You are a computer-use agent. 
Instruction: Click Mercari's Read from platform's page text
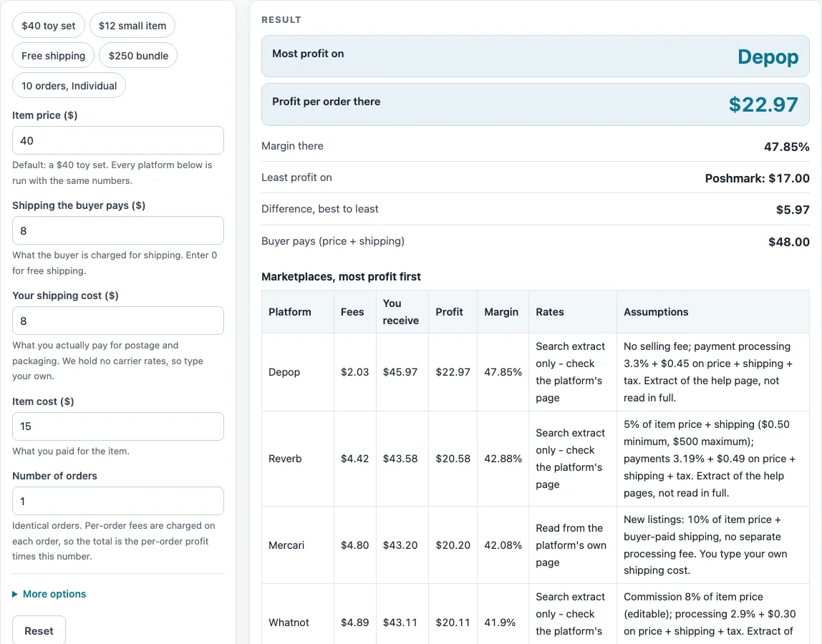click(571, 545)
